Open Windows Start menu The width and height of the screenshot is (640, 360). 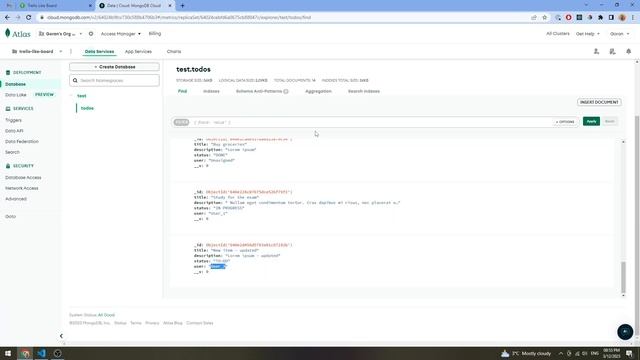8,353
